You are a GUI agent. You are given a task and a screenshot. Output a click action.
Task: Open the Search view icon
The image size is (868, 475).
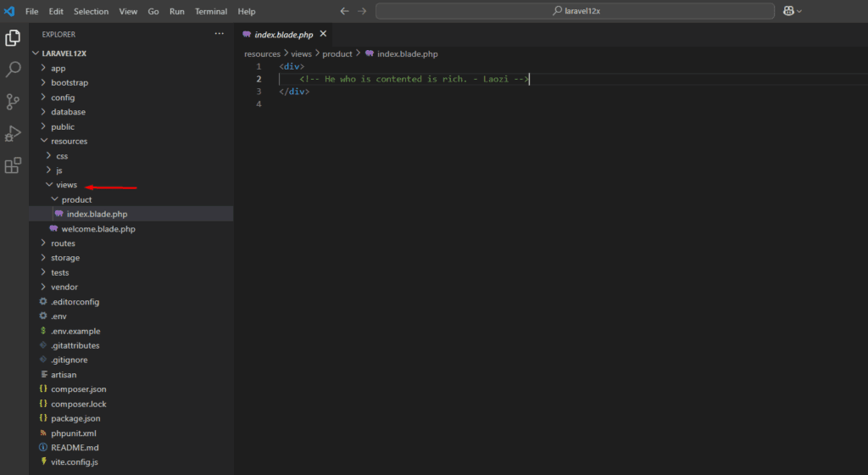pyautogui.click(x=13, y=70)
